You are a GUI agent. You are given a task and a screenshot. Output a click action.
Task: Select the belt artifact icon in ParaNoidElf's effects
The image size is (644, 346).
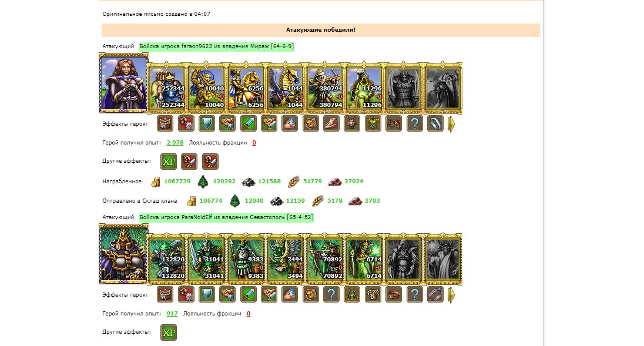pos(394,294)
